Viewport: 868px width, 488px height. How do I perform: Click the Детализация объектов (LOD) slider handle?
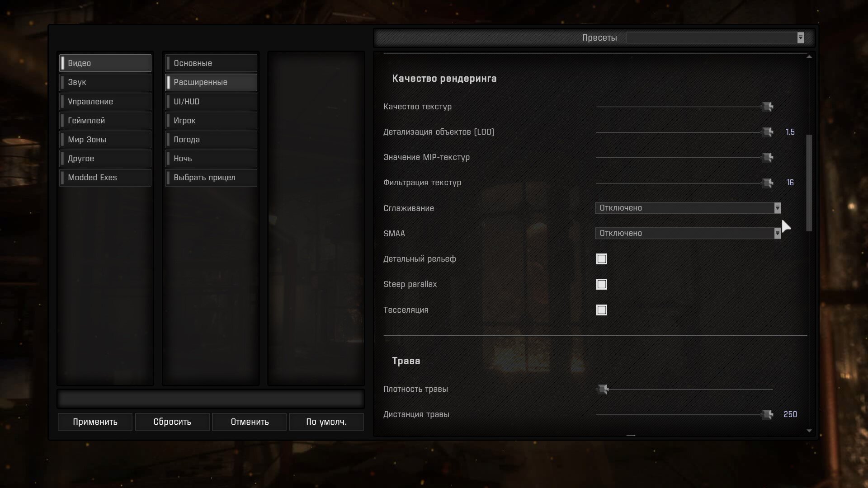(x=767, y=132)
